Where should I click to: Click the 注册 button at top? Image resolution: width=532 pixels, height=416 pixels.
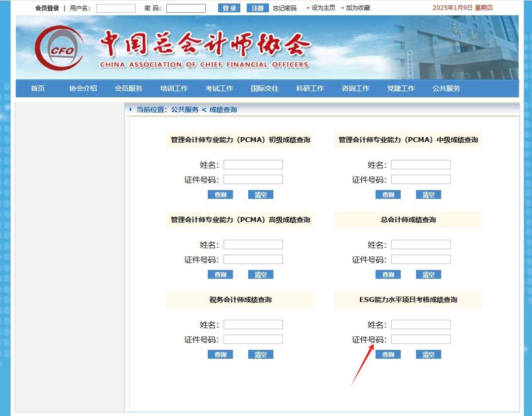click(x=258, y=8)
